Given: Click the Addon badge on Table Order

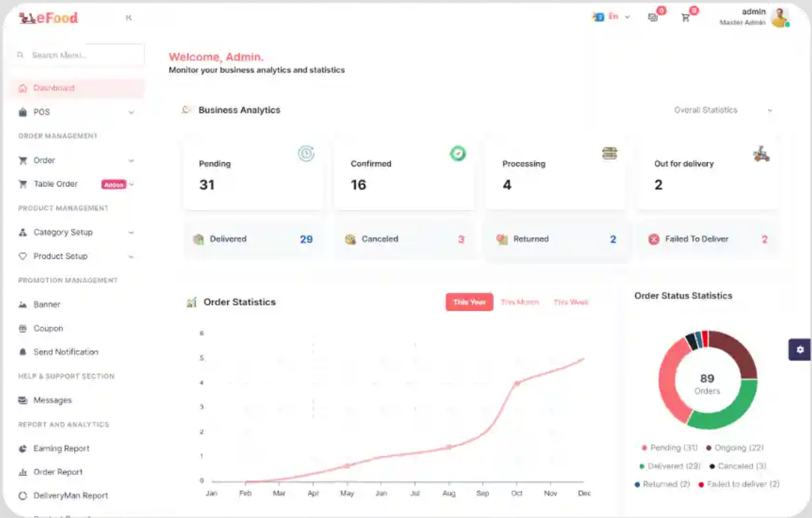Looking at the screenshot, I should [x=114, y=184].
